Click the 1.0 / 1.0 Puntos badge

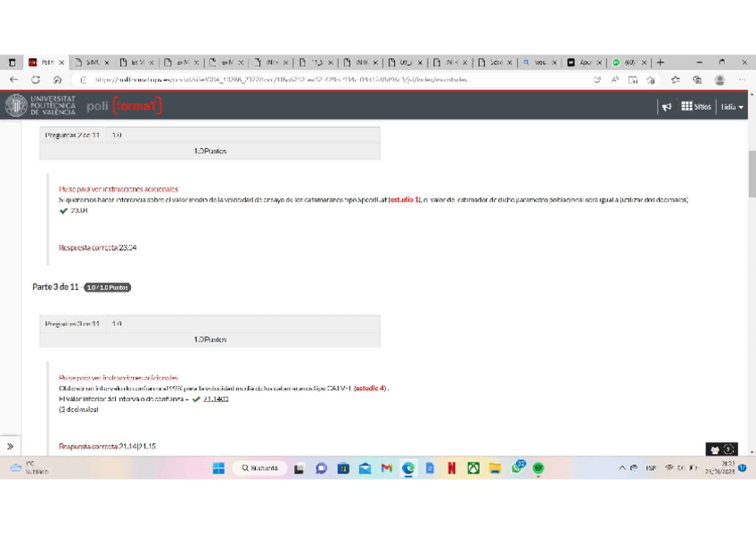108,287
